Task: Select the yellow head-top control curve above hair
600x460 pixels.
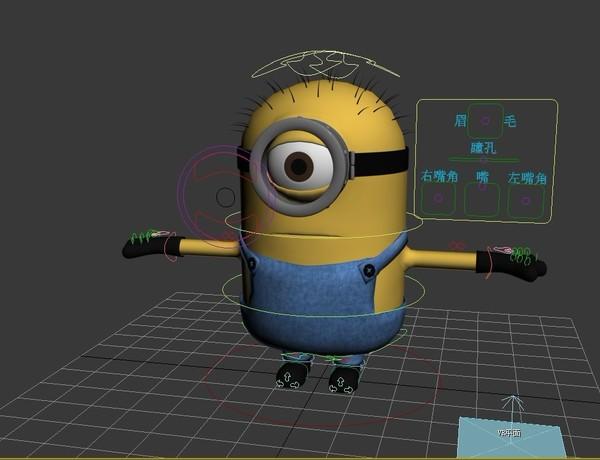Action: (x=326, y=64)
